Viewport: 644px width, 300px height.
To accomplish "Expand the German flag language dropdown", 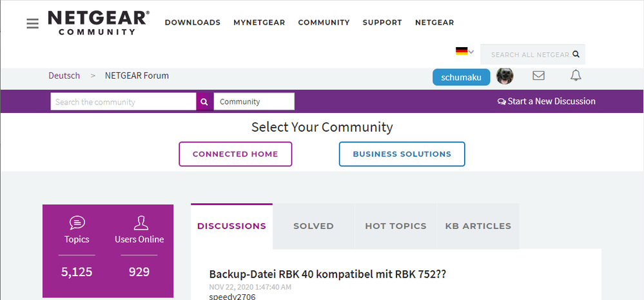I will [x=464, y=52].
